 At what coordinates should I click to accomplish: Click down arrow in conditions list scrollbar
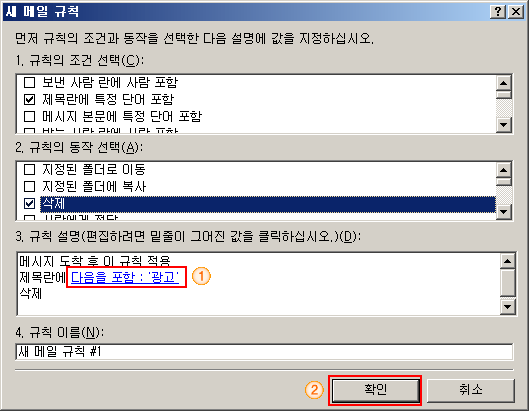(x=504, y=125)
